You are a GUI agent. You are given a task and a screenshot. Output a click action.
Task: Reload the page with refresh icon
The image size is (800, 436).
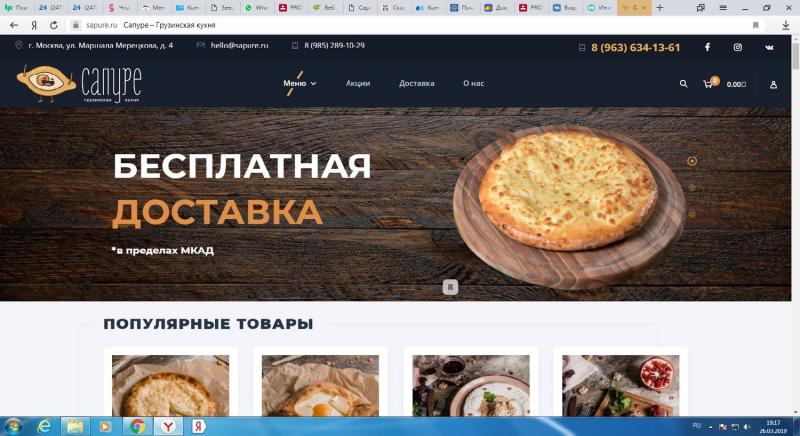(54, 25)
